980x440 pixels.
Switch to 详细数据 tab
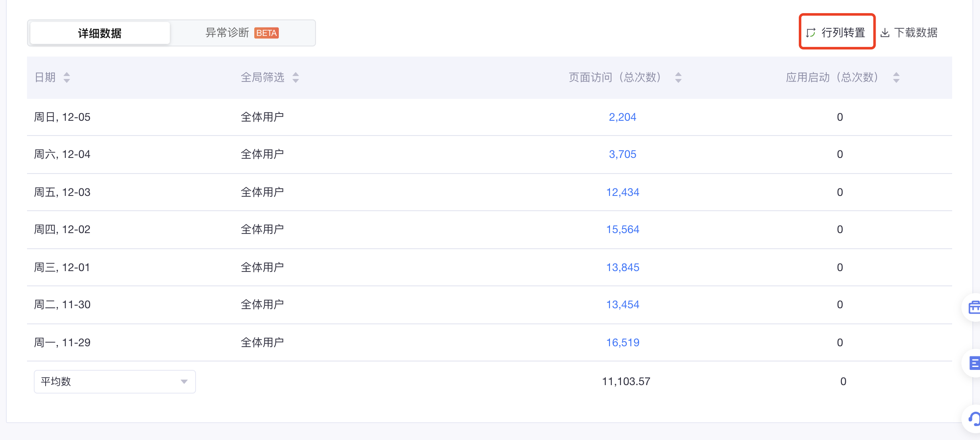click(100, 33)
